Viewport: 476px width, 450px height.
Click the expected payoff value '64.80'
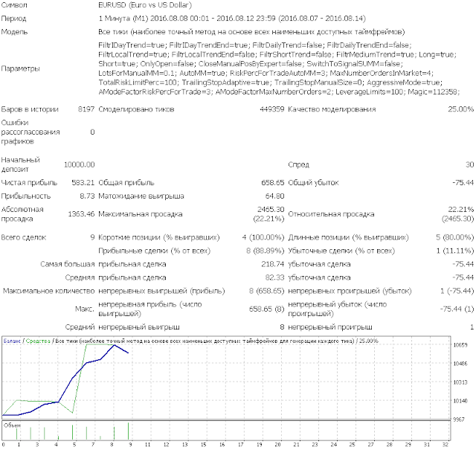coord(274,196)
